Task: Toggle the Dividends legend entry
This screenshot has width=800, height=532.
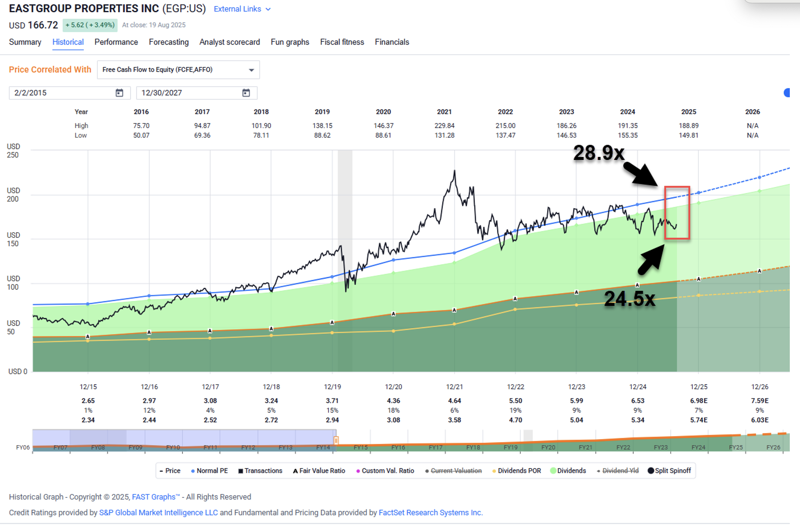Action: click(x=568, y=471)
